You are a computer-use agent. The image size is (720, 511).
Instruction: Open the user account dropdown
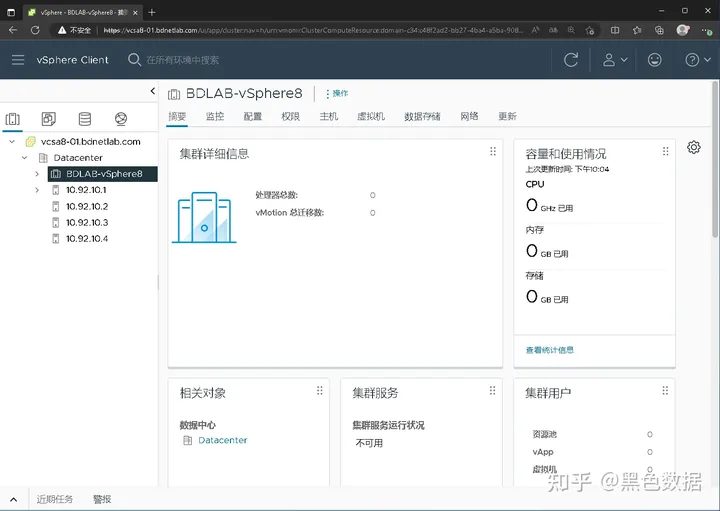tap(615, 60)
